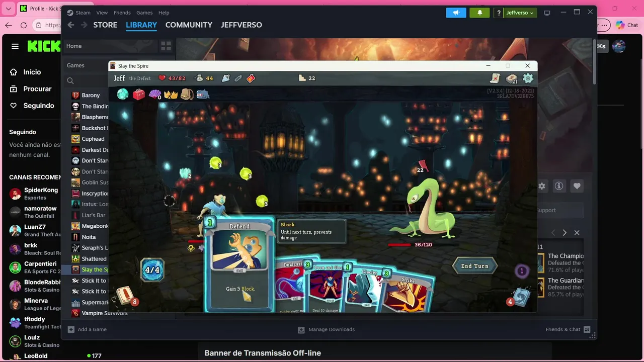The height and width of the screenshot is (362, 644).
Task: Open the map in Slay the Spire
Action: point(495,78)
